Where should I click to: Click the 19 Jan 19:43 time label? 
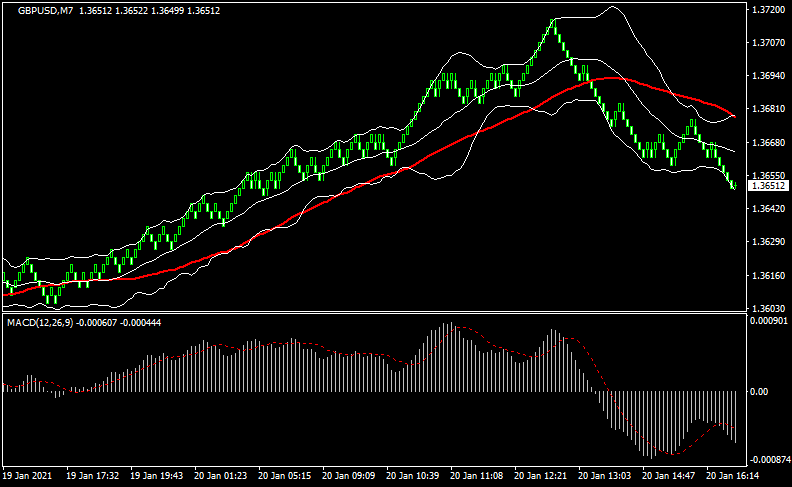pos(157,476)
